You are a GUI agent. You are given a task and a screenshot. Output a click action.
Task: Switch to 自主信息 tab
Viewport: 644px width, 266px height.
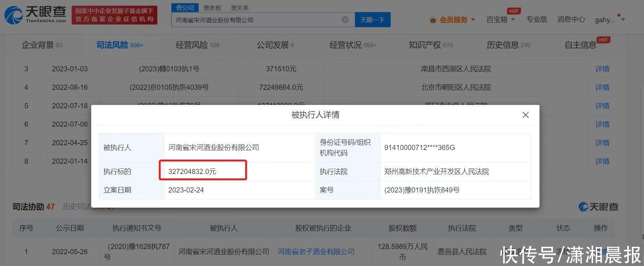point(580,45)
